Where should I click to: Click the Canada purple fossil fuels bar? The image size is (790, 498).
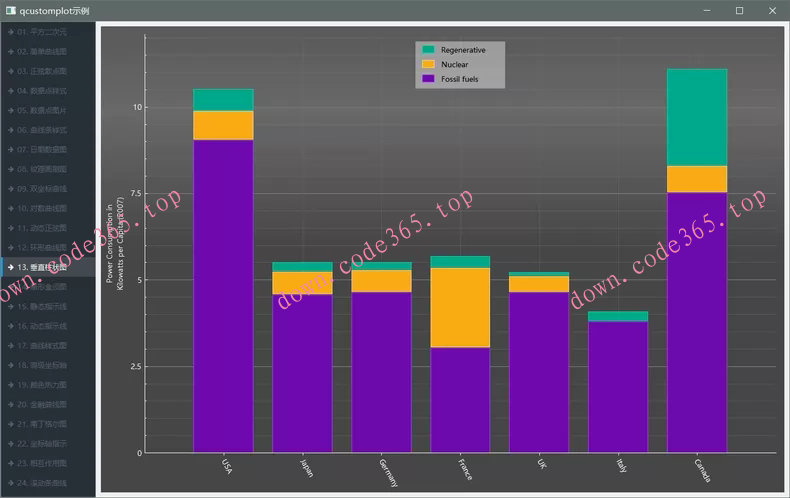pyautogui.click(x=697, y=322)
